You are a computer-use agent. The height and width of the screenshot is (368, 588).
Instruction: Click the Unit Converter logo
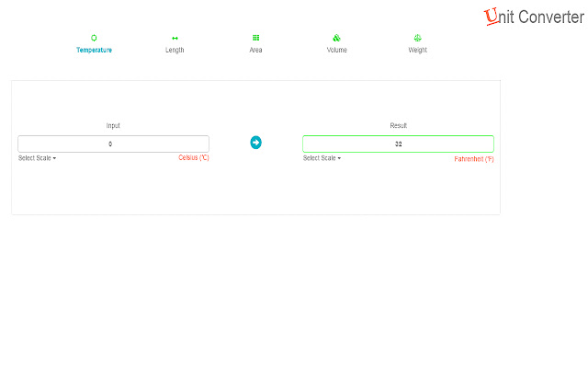[534, 17]
